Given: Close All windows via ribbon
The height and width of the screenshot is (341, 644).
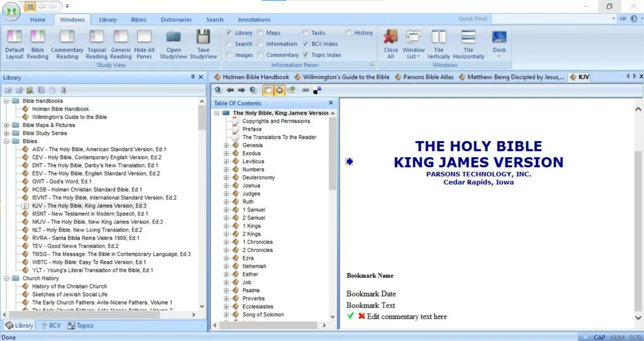Looking at the screenshot, I should tap(391, 44).
